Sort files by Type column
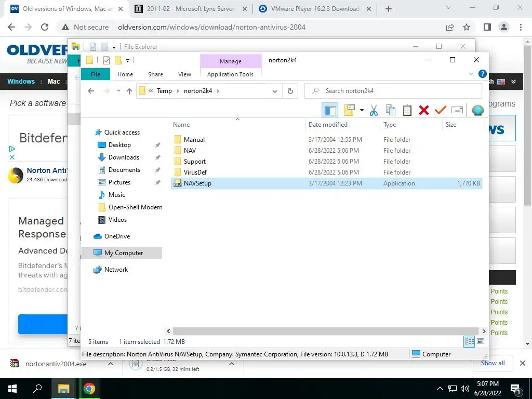Viewport: 532px width, 399px height. click(x=390, y=125)
